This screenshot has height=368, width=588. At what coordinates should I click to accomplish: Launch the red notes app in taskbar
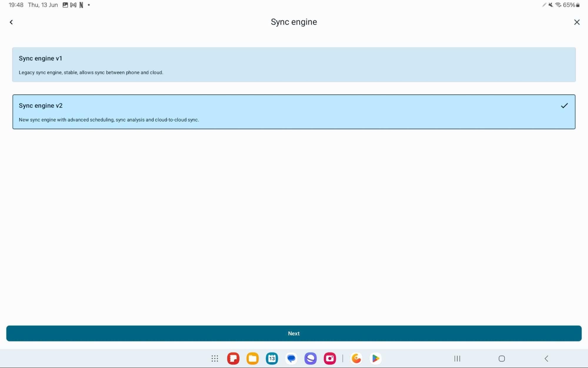pos(233,358)
